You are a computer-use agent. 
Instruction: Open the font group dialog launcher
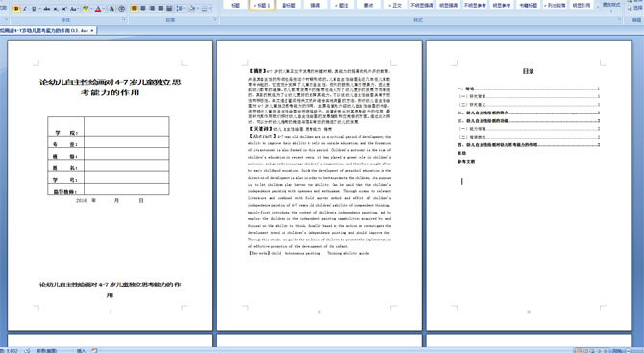pyautogui.click(x=124, y=19)
